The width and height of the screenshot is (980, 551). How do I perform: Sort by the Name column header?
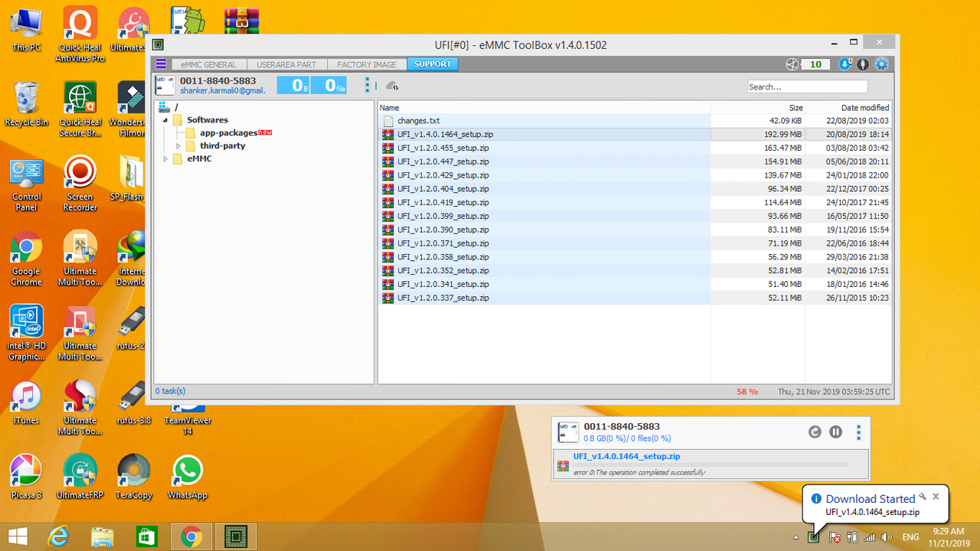pyautogui.click(x=544, y=108)
